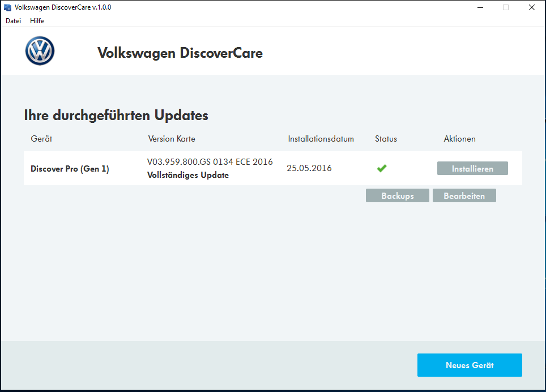Viewport: 546px width, 392px height.
Task: Select the Discover Pro (Gen 1) device entry
Action: coord(70,169)
